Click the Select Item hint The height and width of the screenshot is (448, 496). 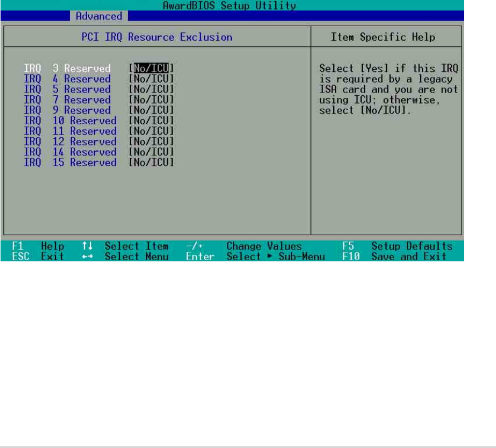pos(137,246)
